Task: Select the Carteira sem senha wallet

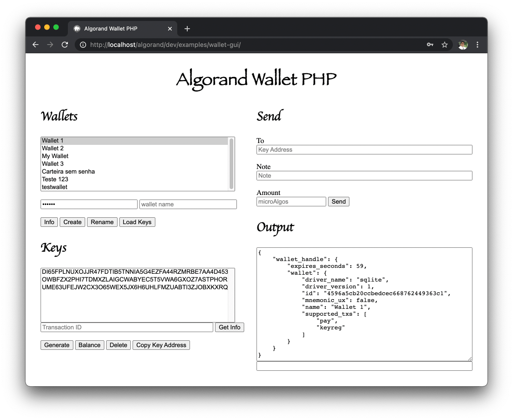Action: click(68, 171)
